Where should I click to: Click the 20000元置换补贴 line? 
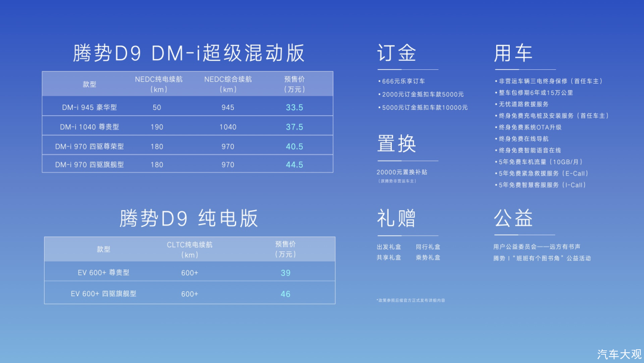coord(402,173)
